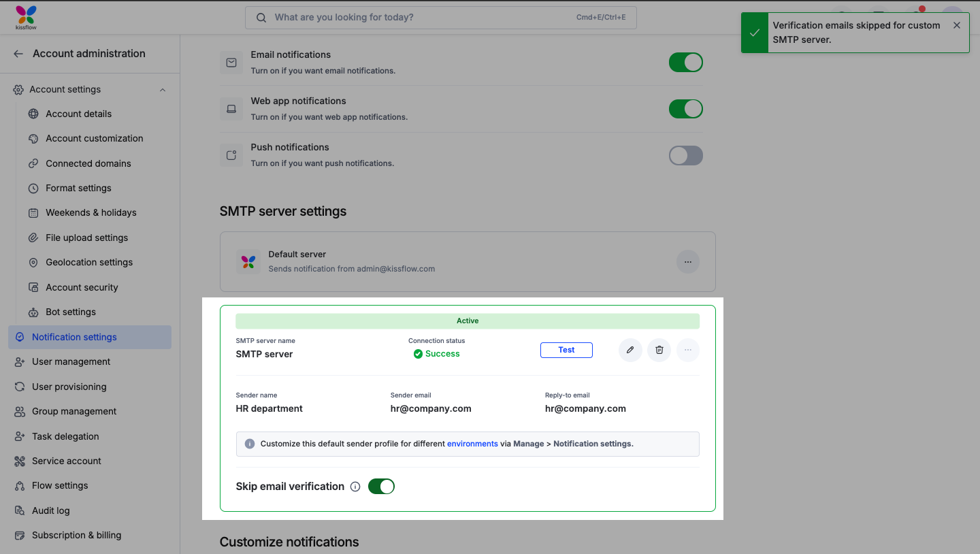Disable the Email notifications toggle

click(x=685, y=63)
